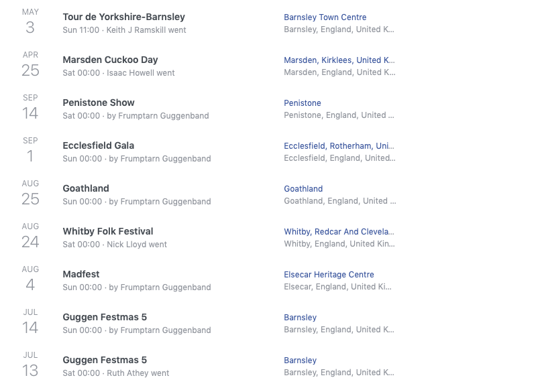Open the Guggen Festmas 5 event on Jul 13
Image resolution: width=544 pixels, height=392 pixels.
click(105, 360)
